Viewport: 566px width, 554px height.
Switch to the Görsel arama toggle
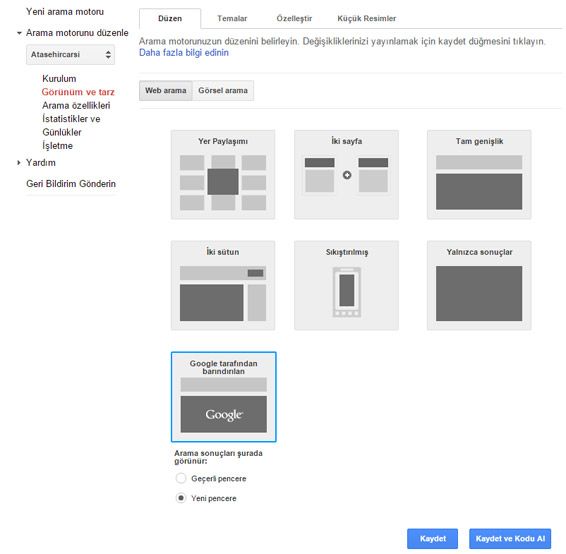click(223, 91)
